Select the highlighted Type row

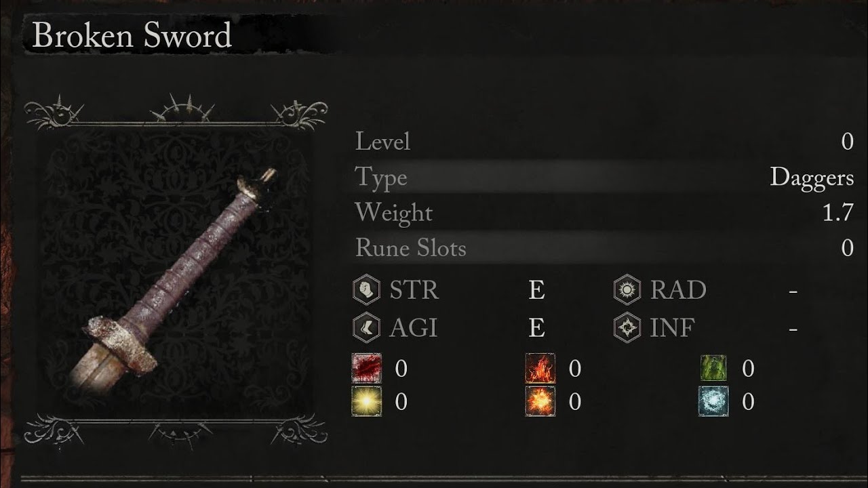tap(604, 178)
